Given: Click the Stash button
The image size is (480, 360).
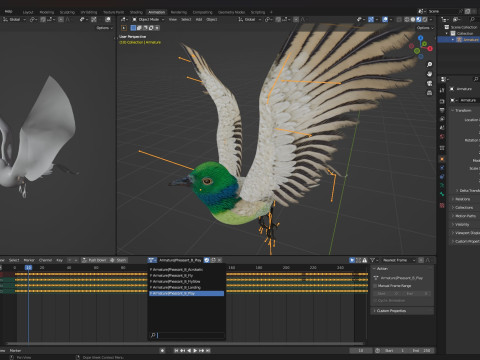Looking at the screenshot, I should [118, 260].
